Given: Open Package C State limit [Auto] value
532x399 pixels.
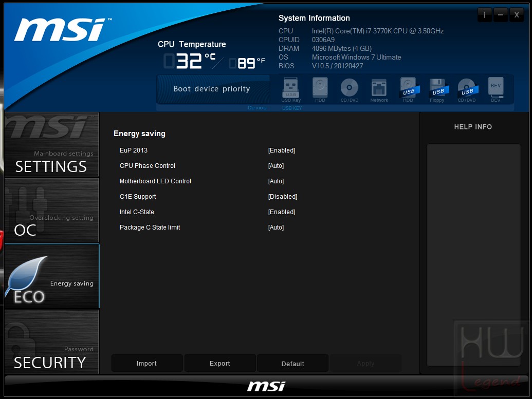Looking at the screenshot, I should click(276, 227).
